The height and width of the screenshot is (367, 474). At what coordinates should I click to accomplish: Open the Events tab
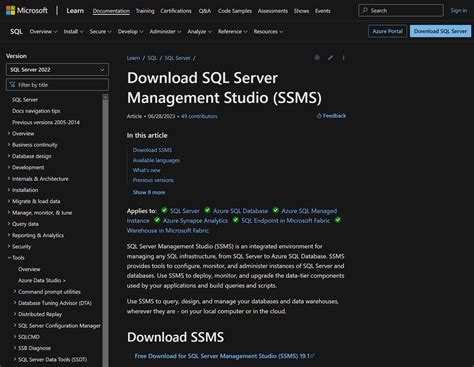(x=323, y=11)
